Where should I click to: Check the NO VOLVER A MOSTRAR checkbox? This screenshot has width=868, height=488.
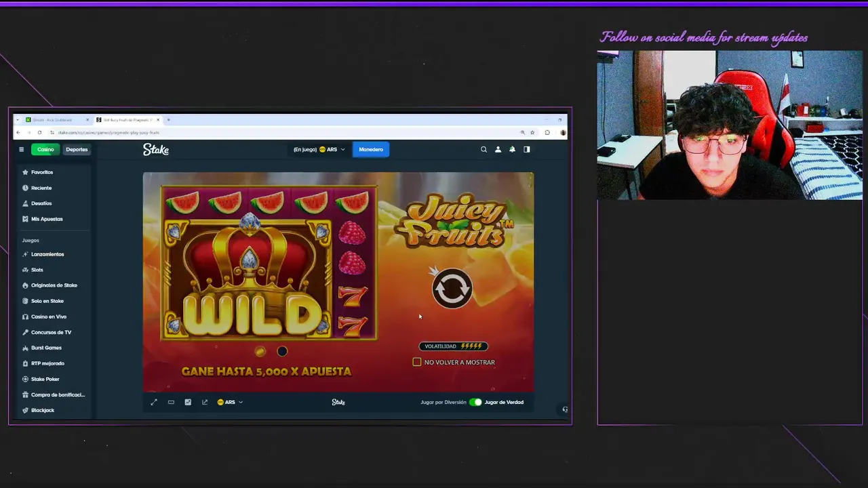coord(417,363)
